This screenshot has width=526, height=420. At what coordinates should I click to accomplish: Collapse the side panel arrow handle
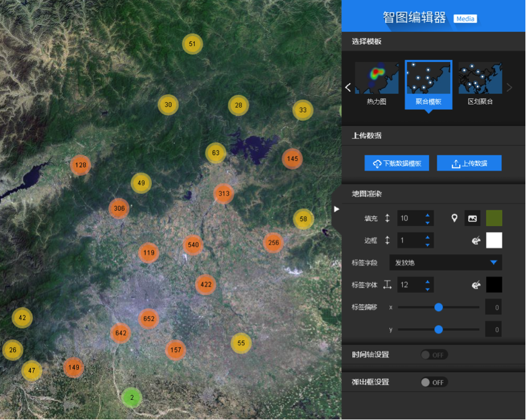336,209
